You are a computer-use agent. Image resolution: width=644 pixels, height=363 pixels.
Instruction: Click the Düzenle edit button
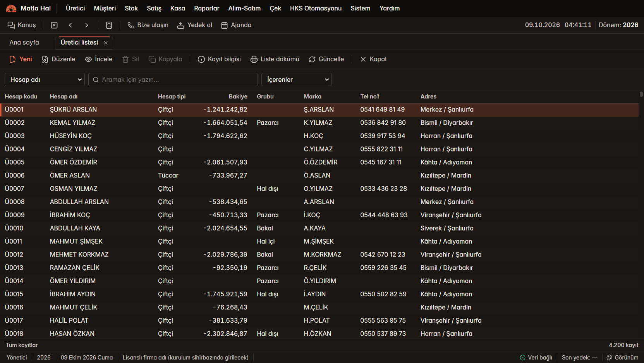(x=58, y=59)
